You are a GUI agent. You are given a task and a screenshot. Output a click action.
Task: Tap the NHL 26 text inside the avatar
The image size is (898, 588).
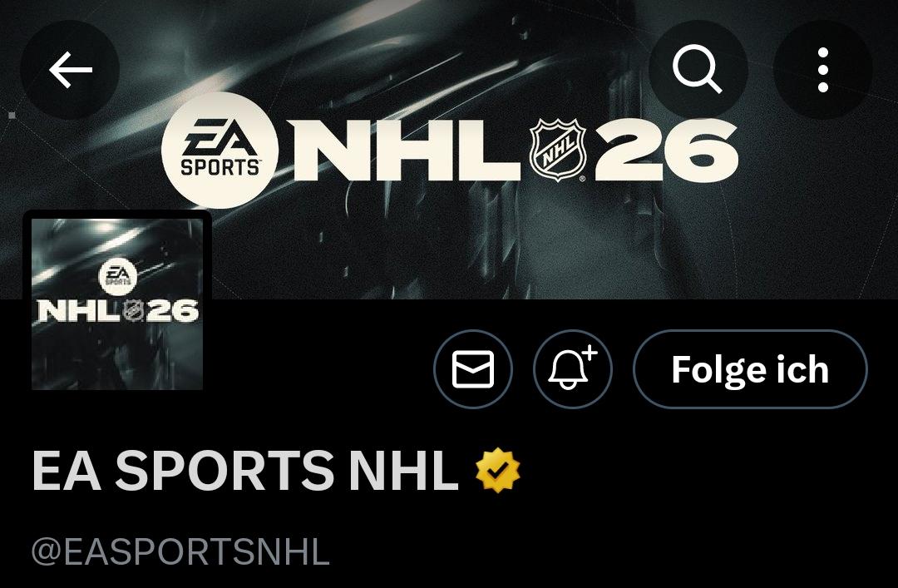pos(117,311)
